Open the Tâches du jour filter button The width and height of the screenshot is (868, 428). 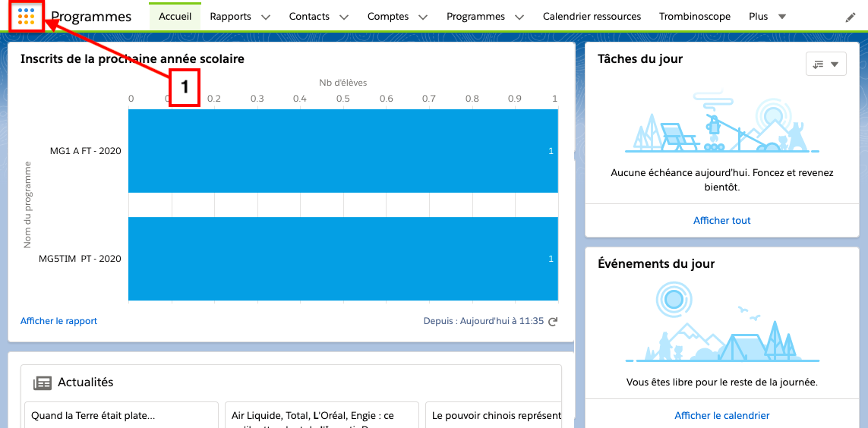click(825, 65)
